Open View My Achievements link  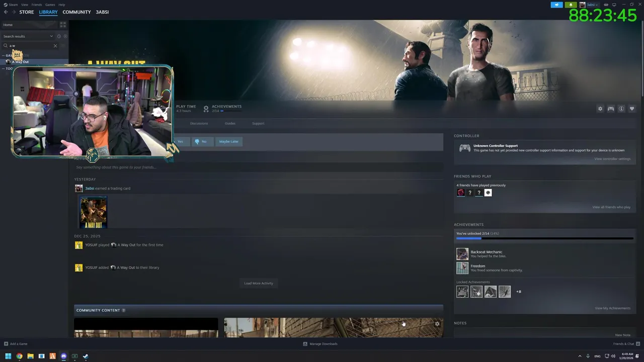pyautogui.click(x=612, y=308)
